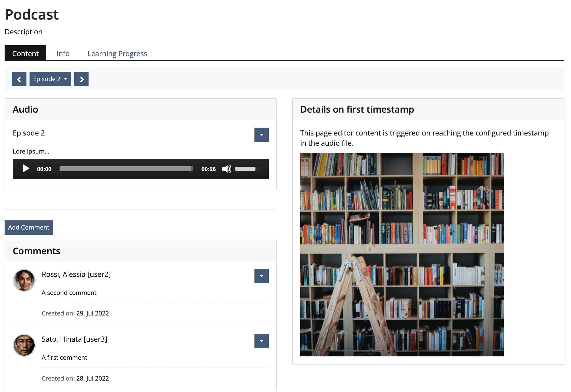Image resolution: width=571 pixels, height=392 pixels.
Task: Open Hinata Sato's avatar
Action: [x=24, y=345]
